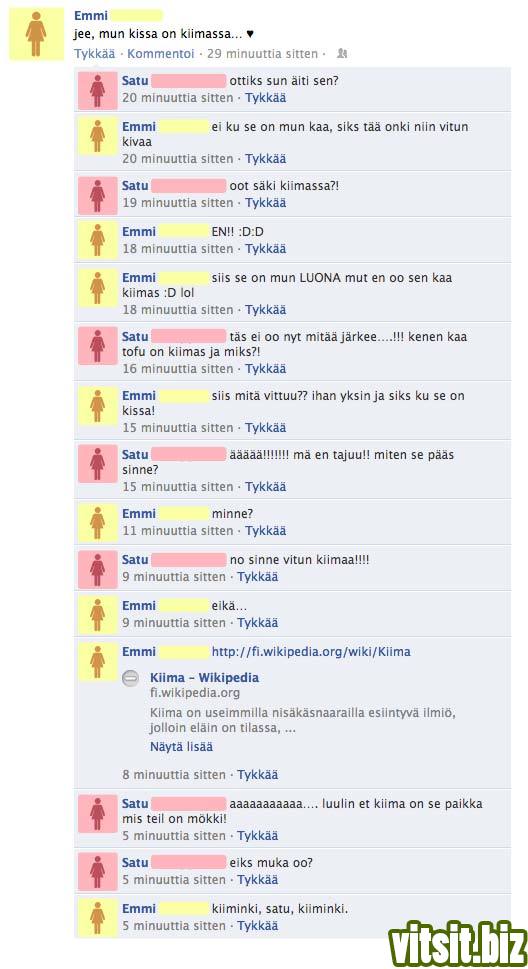Click Emmi's yellow avatar on the main post
Screen dimensions: 528x969
coord(36,34)
